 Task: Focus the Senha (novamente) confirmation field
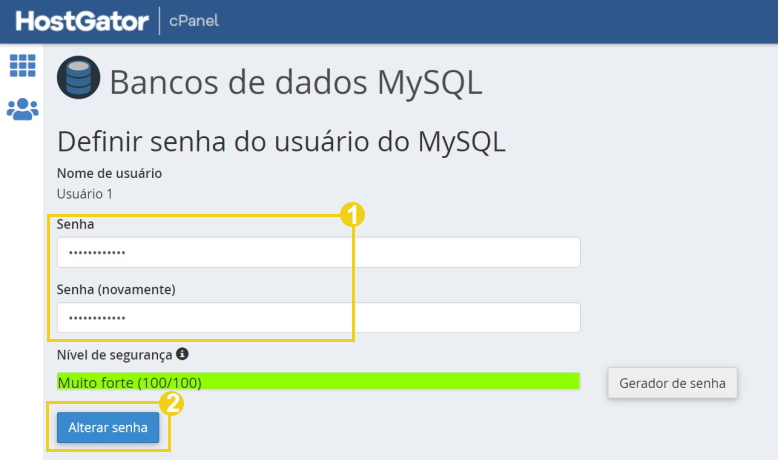[319, 318]
